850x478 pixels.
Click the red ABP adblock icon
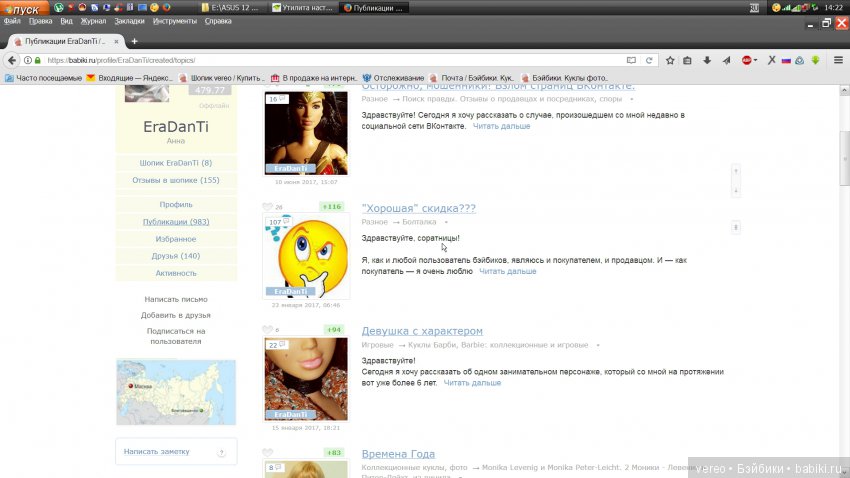[x=746, y=60]
